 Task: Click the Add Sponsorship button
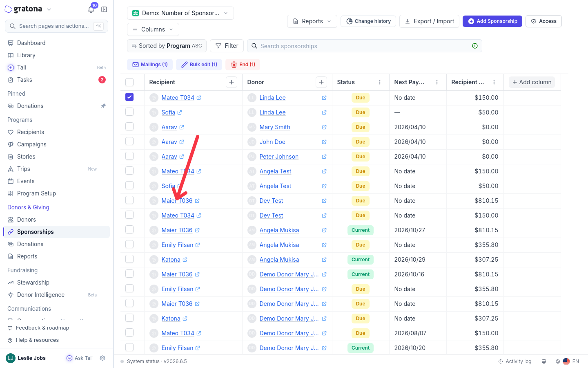click(492, 21)
